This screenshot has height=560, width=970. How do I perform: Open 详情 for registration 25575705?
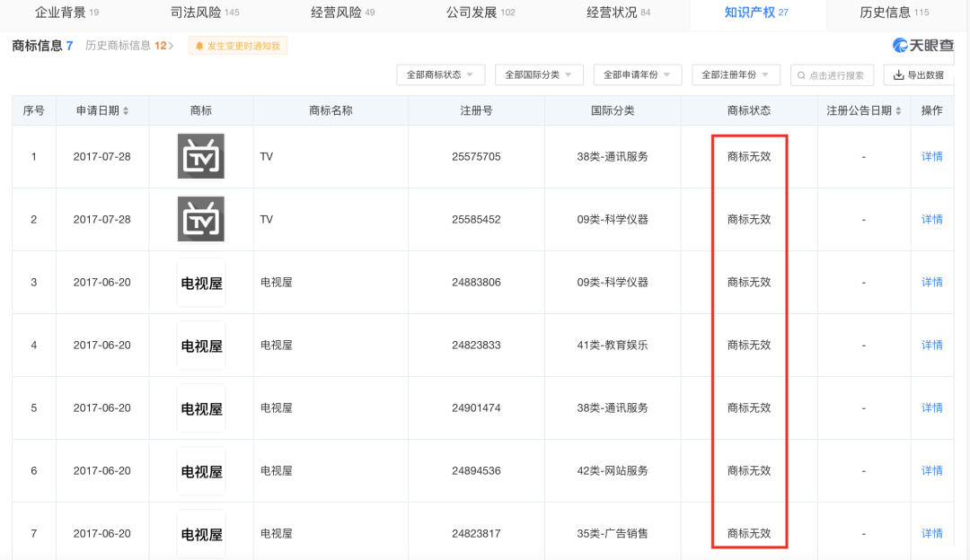pyautogui.click(x=931, y=156)
